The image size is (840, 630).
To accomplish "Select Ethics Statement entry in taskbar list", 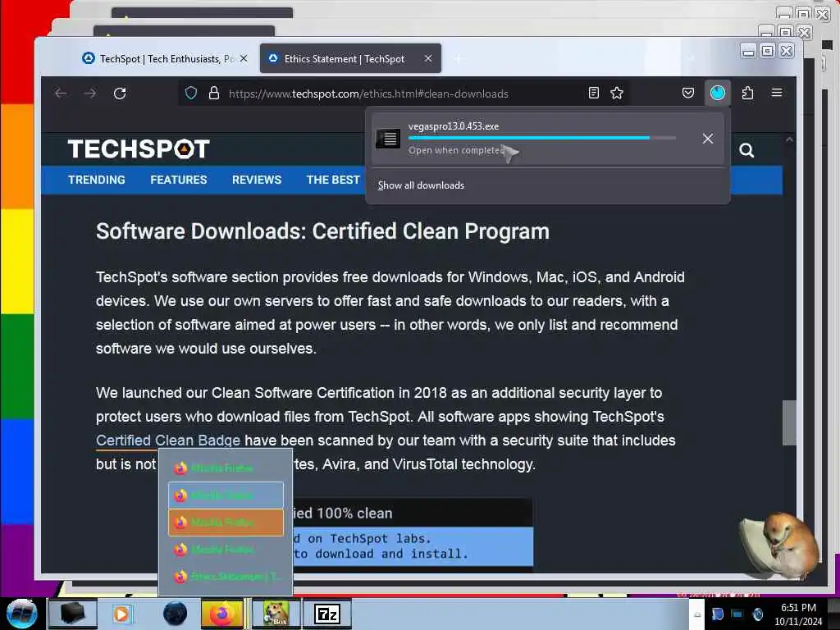I will pos(226,577).
